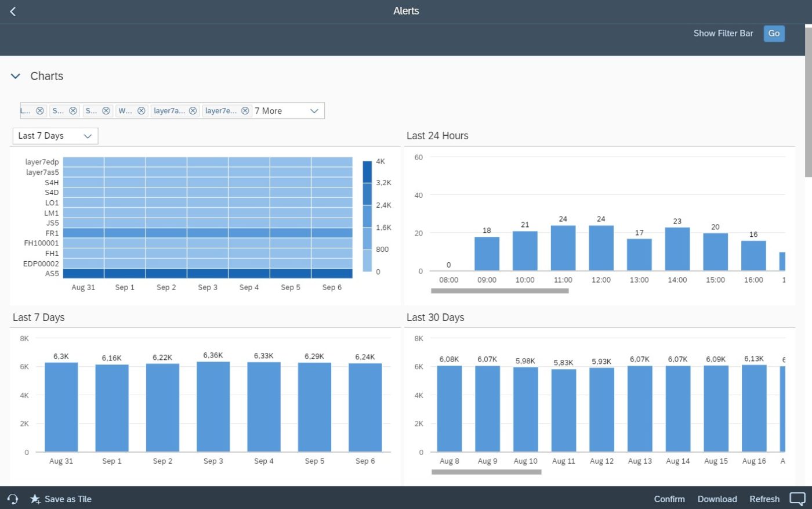Remove the L... token from filter

[x=40, y=111]
